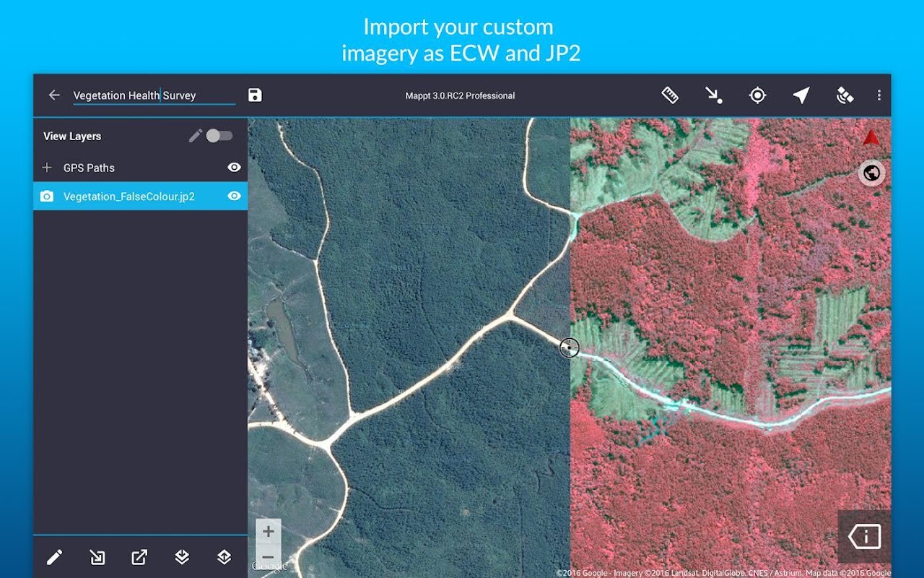Hide the GPS Paths layer

[x=234, y=168]
